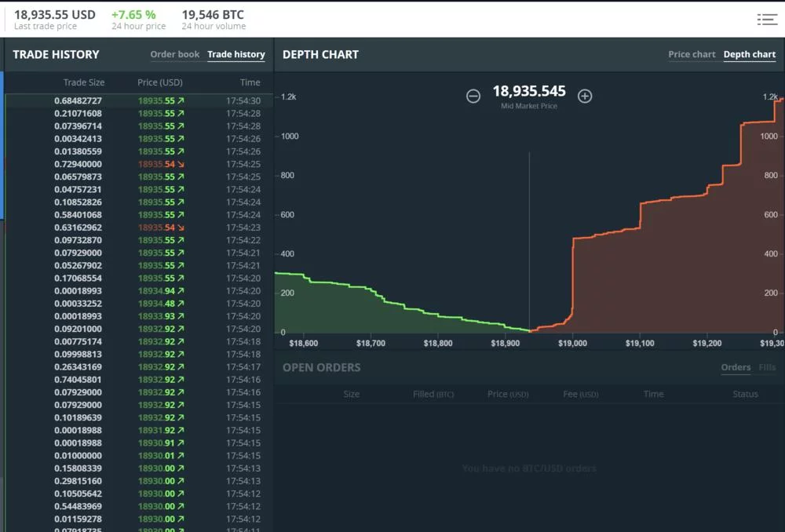
Task: Click the Price (USD) column header in trade history
Action: pos(159,82)
